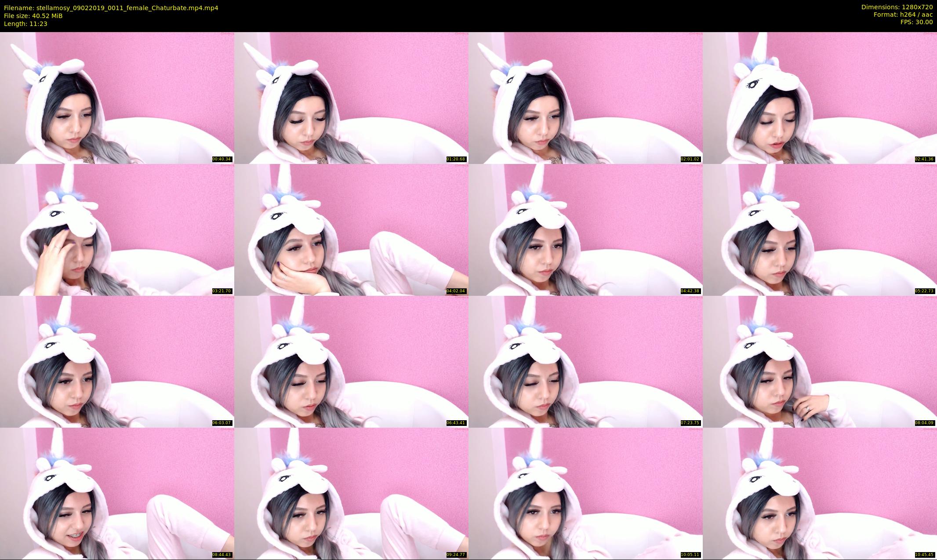Select the thumbnail at timestamp 00:40.34
Image resolution: width=937 pixels, height=560 pixels.
(117, 98)
